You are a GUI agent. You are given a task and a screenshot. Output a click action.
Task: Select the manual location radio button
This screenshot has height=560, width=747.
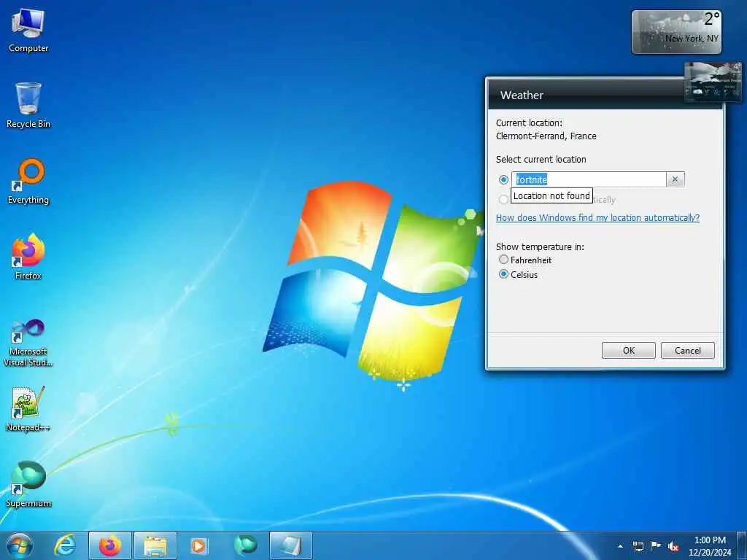pyautogui.click(x=503, y=180)
